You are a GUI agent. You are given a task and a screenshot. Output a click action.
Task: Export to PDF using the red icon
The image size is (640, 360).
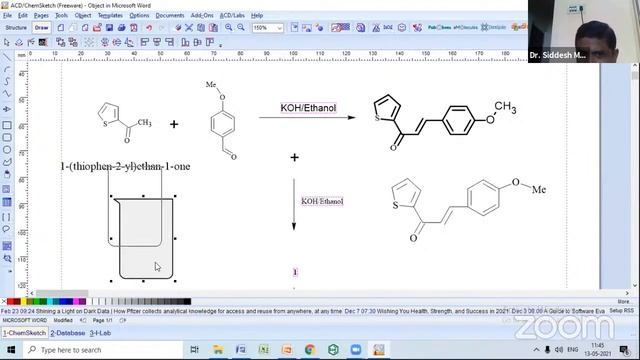coord(134,28)
